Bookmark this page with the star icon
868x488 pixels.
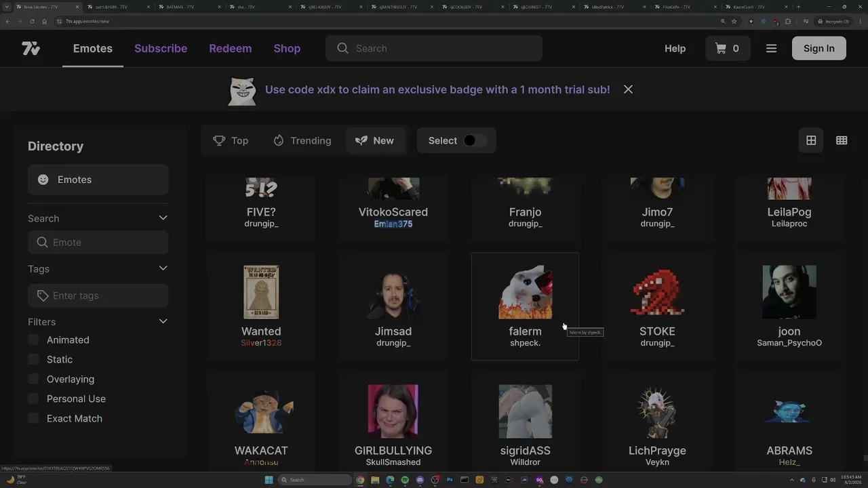coord(734,21)
